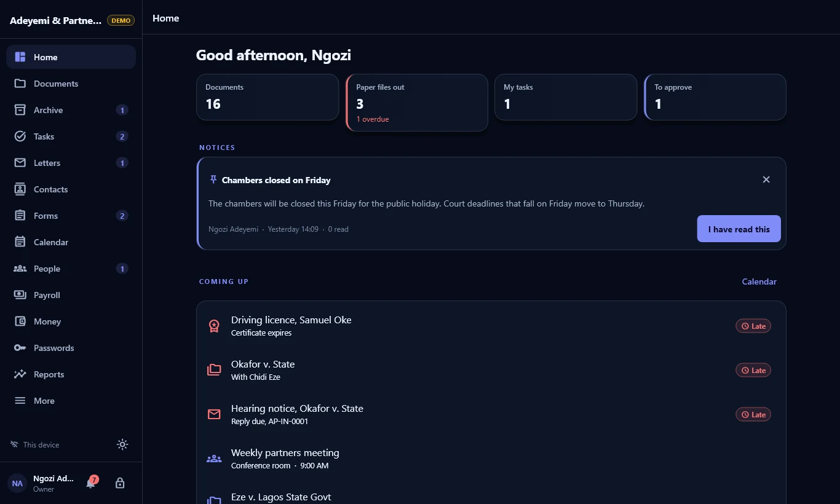Open Contacts via its card icon
This screenshot has width=840, height=504.
(20, 189)
